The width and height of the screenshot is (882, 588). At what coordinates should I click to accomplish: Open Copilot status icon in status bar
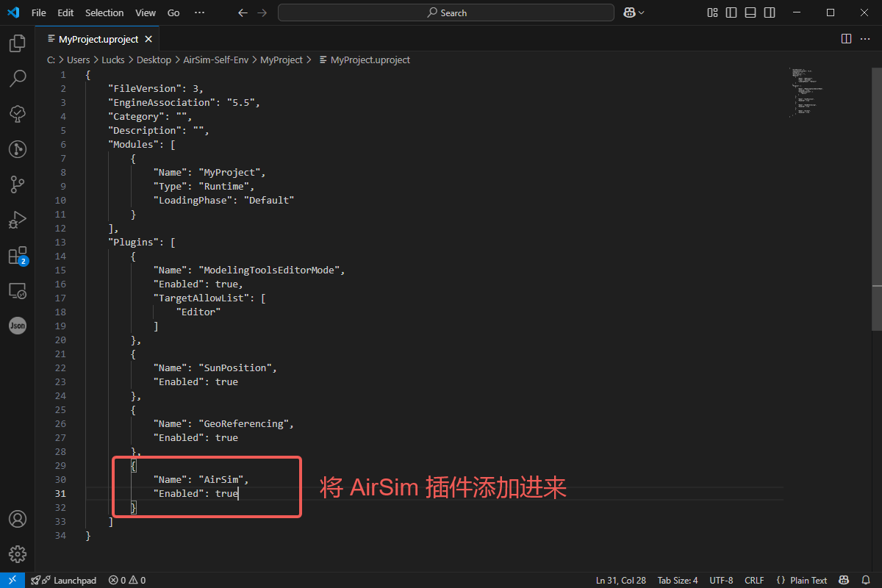pos(845,580)
